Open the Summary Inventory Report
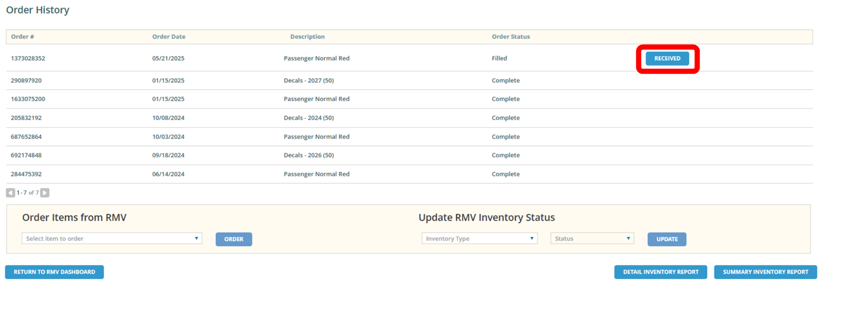 [765, 272]
